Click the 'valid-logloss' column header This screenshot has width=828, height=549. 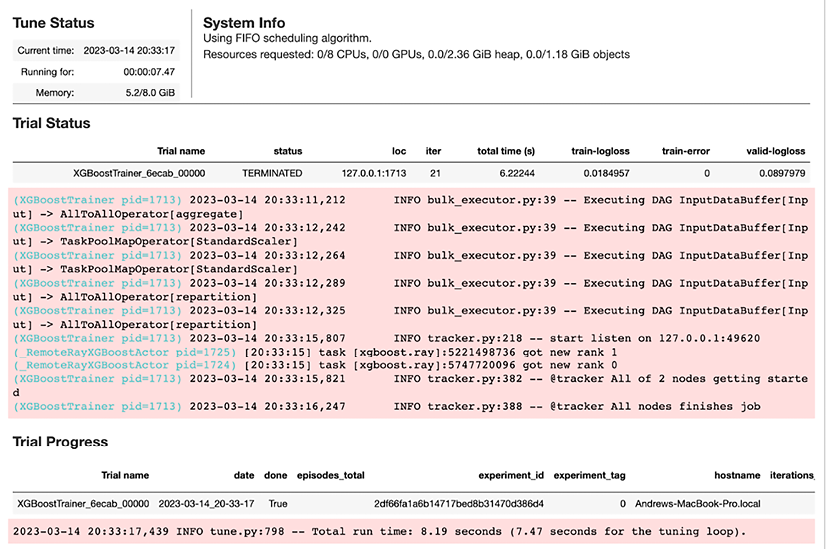click(776, 151)
